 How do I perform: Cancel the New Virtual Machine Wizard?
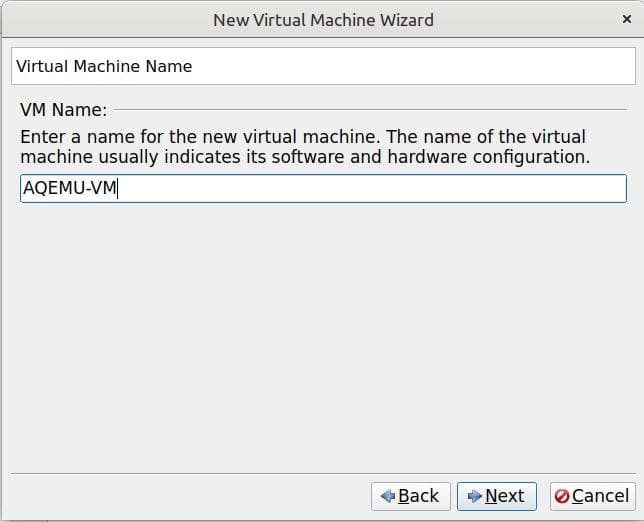[592, 496]
